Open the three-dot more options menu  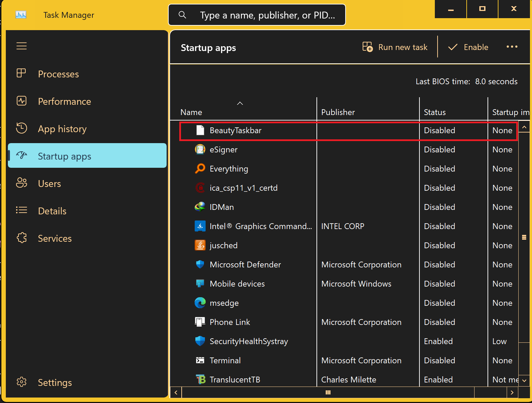[x=512, y=47]
